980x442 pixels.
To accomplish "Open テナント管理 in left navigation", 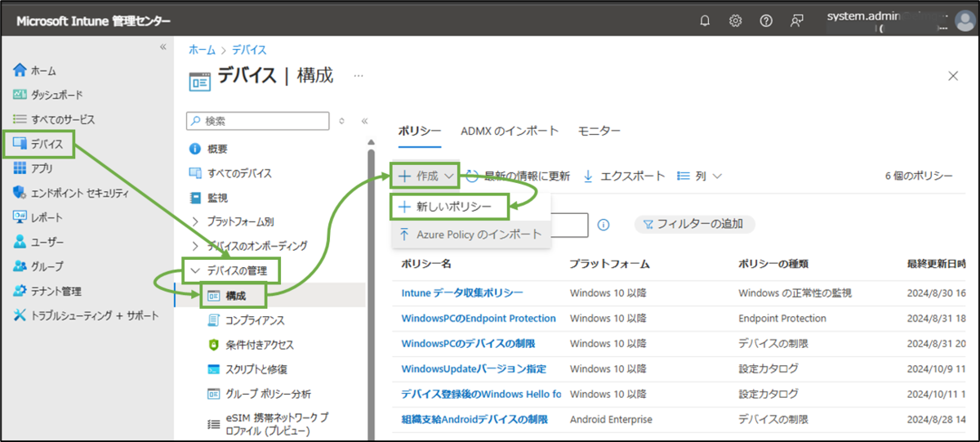I will 47,291.
